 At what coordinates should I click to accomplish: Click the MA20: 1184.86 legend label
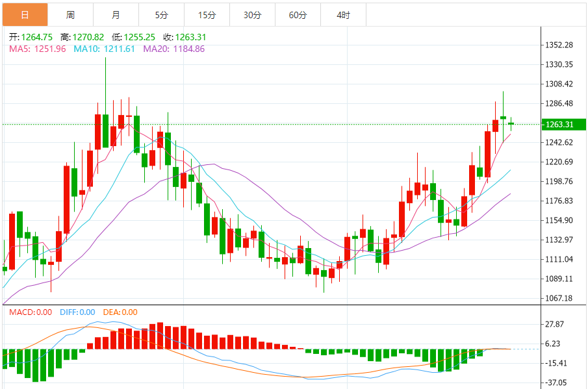(x=174, y=49)
